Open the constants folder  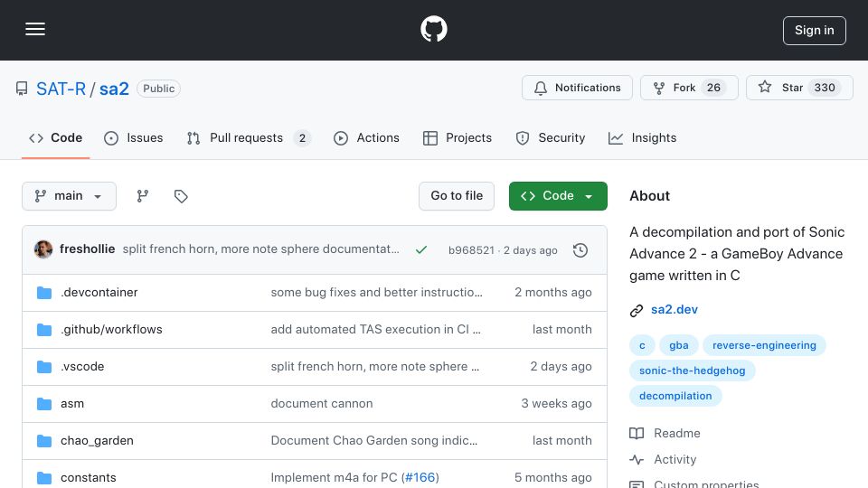pos(88,477)
